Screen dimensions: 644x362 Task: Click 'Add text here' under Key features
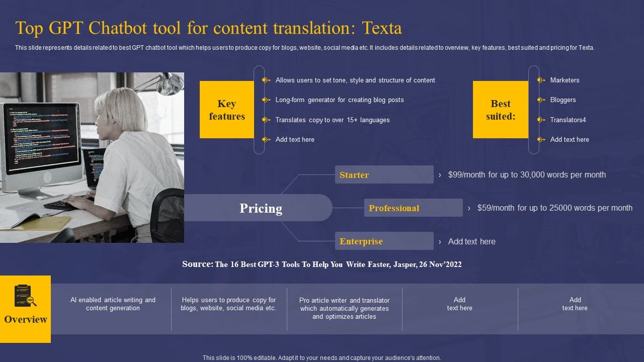click(x=295, y=139)
